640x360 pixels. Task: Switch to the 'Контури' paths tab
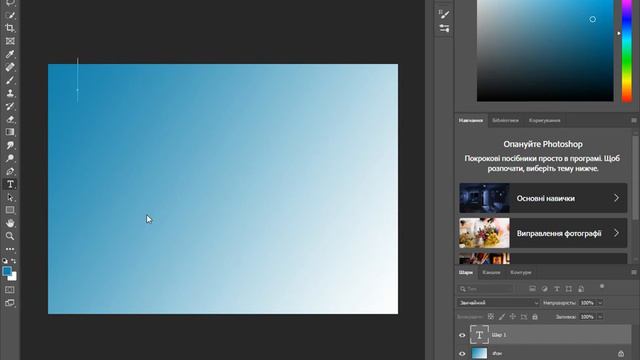pos(521,272)
